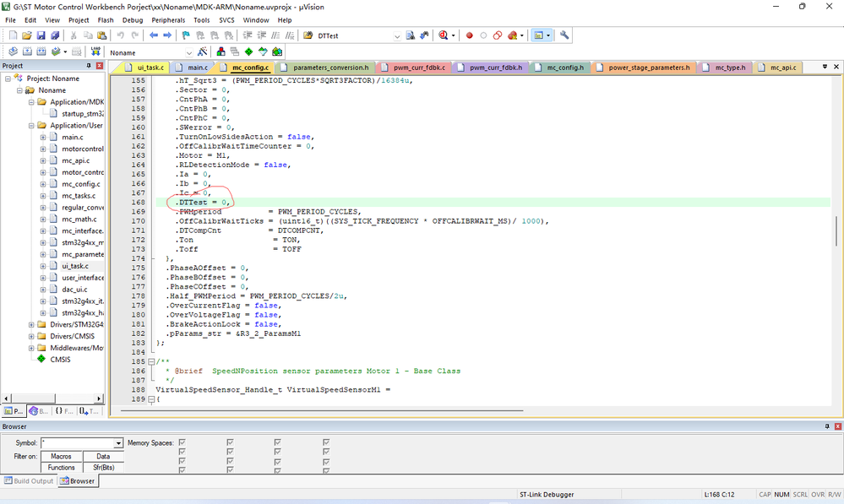Screen dimensions: 844x504
Task: Toggle the Macros filter button
Action: [61, 456]
